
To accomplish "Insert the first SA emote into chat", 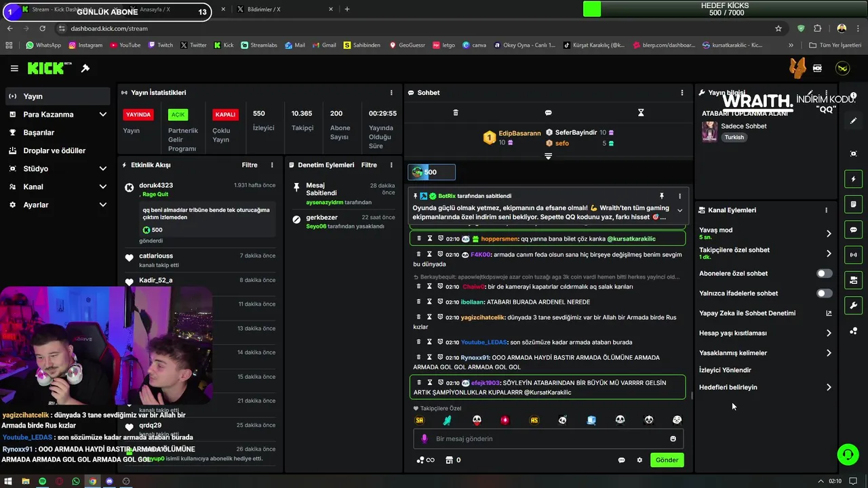I will [x=419, y=420].
